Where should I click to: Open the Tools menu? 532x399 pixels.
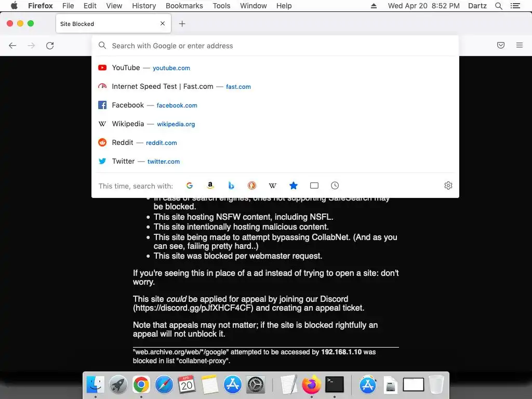[x=221, y=6]
